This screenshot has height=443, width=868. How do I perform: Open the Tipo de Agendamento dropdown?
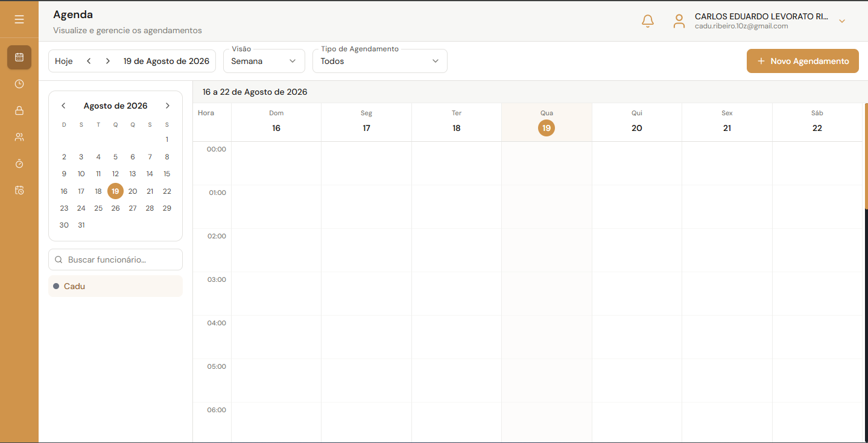click(380, 61)
